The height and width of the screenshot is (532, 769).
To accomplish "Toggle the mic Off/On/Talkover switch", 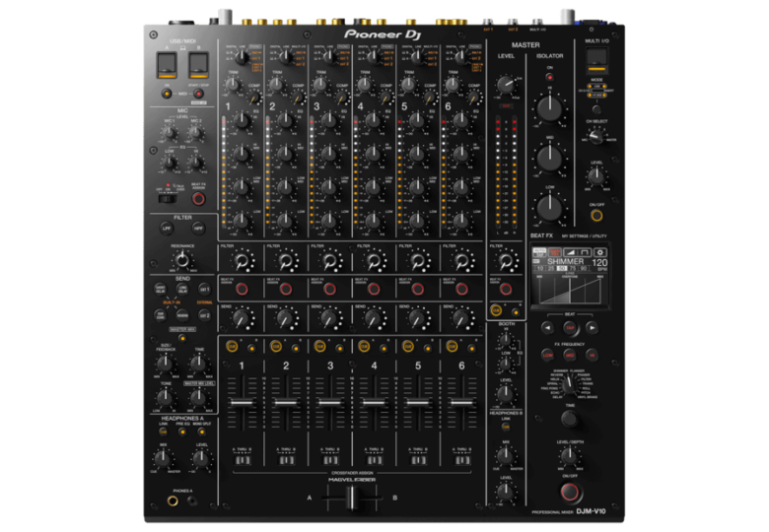I will (x=168, y=198).
